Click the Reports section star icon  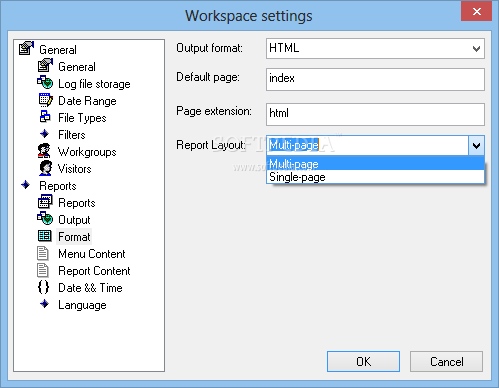[26, 185]
